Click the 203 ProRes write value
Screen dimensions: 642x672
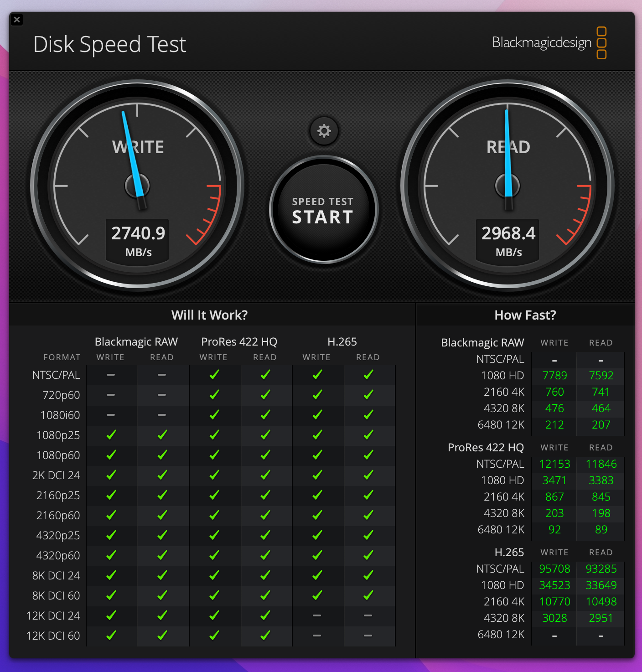point(555,513)
